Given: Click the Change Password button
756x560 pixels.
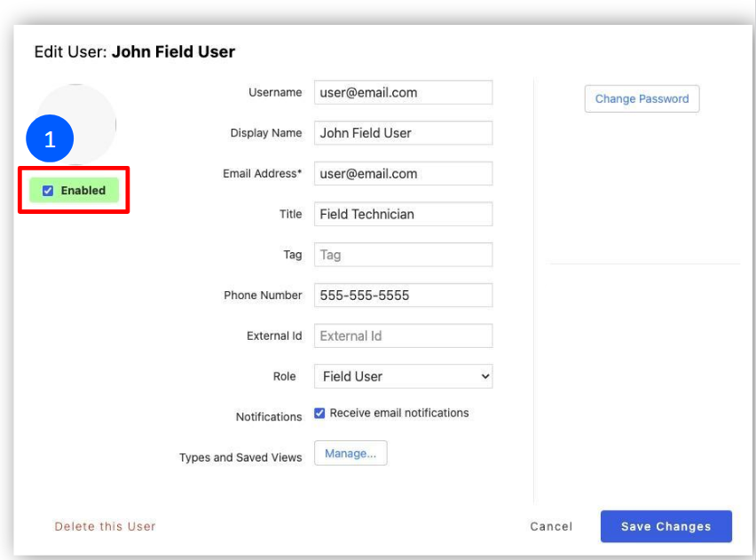Looking at the screenshot, I should click(x=642, y=99).
